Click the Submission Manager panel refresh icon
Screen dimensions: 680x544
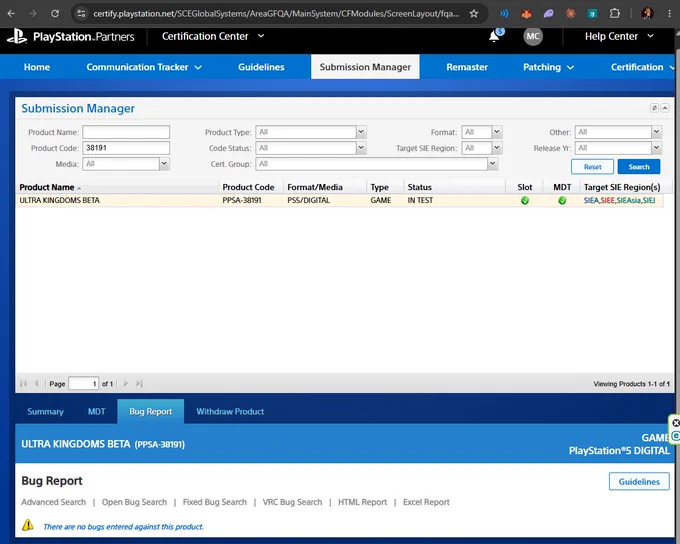click(x=654, y=108)
